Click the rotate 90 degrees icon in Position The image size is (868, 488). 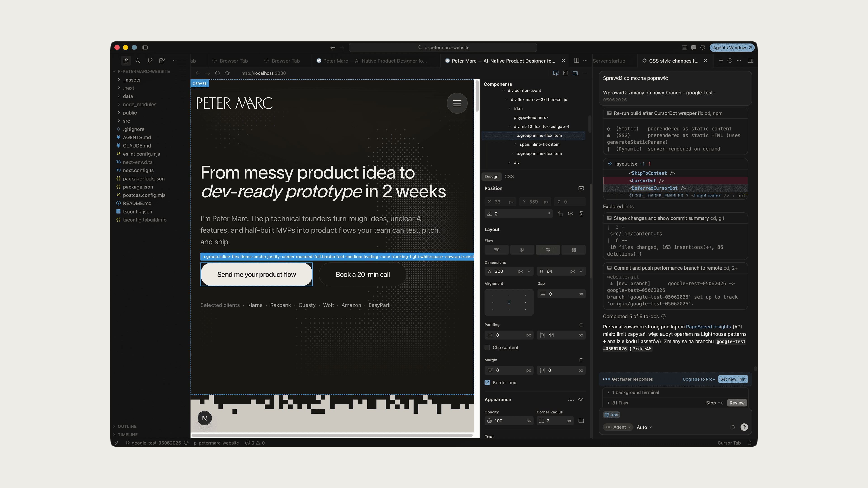(560, 214)
